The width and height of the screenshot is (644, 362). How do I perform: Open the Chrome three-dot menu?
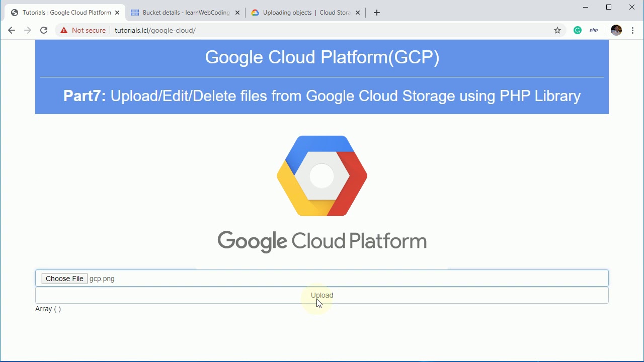632,30
